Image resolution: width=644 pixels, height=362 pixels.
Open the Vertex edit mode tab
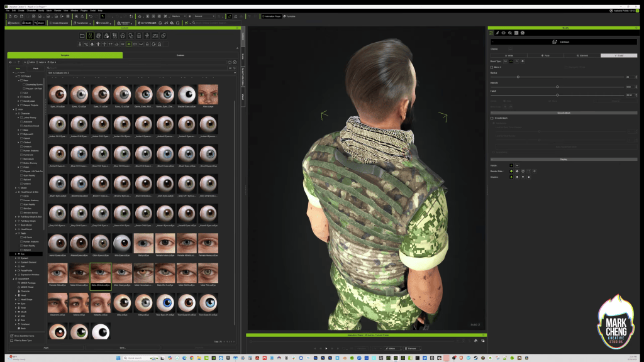[509, 55]
